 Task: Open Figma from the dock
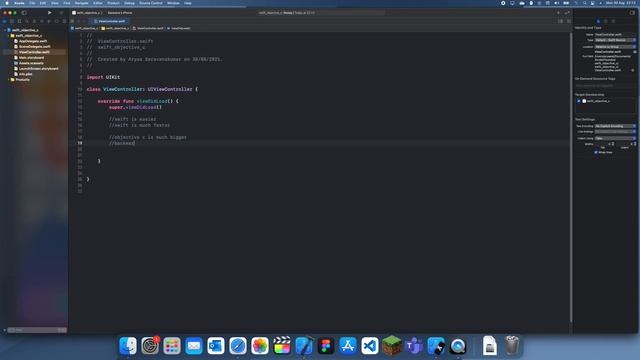[326, 346]
